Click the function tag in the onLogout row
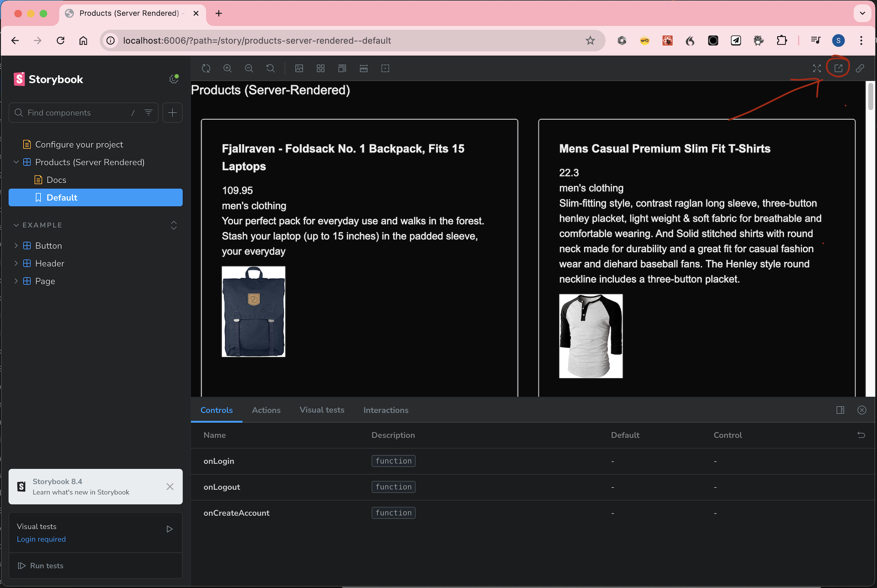Viewport: 877px width, 588px height. 394,487
